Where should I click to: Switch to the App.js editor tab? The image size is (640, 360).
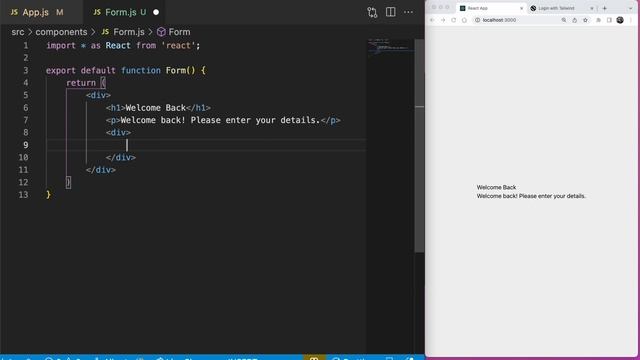37,12
